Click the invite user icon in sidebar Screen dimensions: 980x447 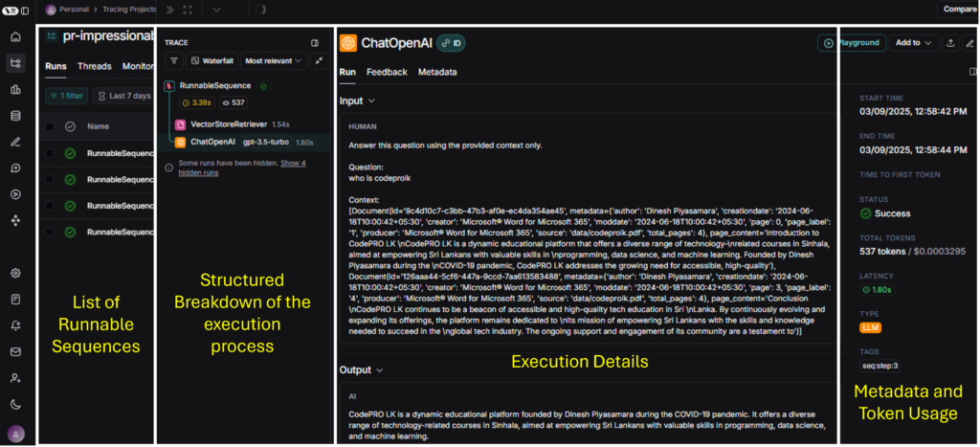[x=15, y=378]
